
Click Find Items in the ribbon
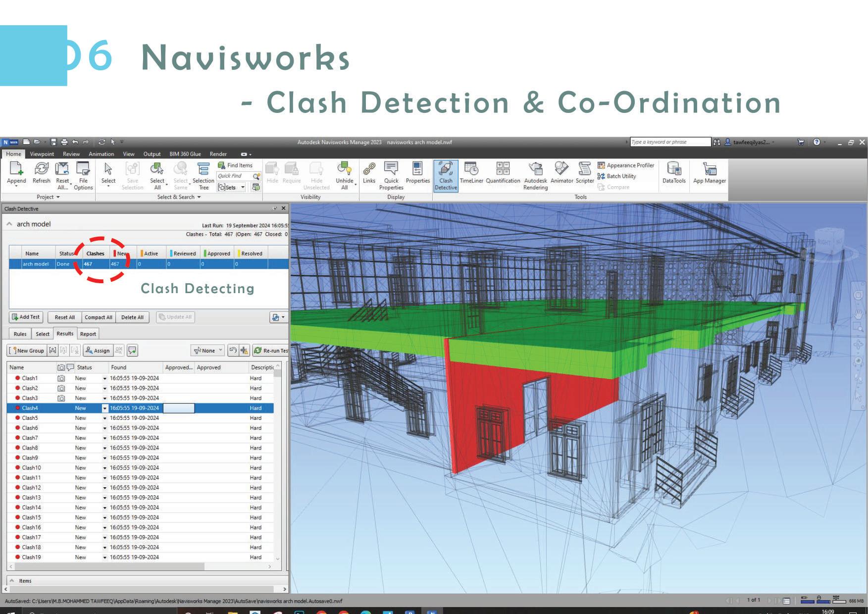tap(235, 165)
